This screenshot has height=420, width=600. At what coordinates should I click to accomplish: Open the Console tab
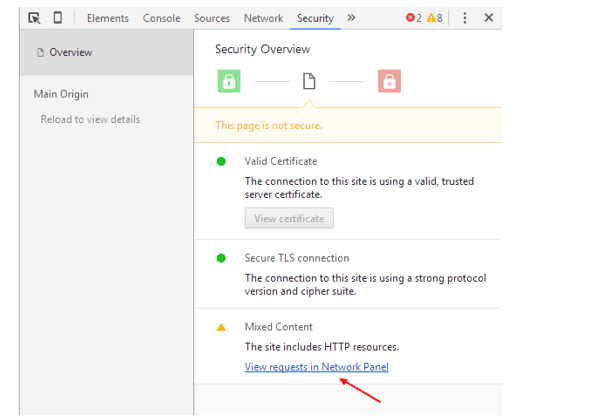tap(161, 18)
